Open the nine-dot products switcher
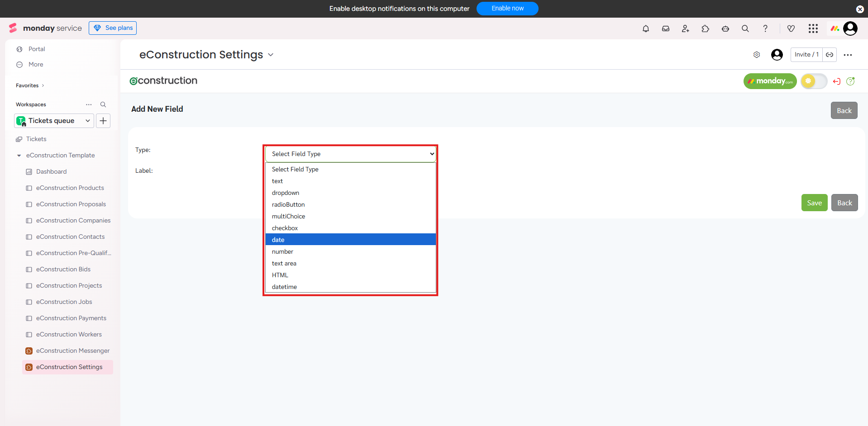Viewport: 868px width, 426px height. pyautogui.click(x=813, y=28)
